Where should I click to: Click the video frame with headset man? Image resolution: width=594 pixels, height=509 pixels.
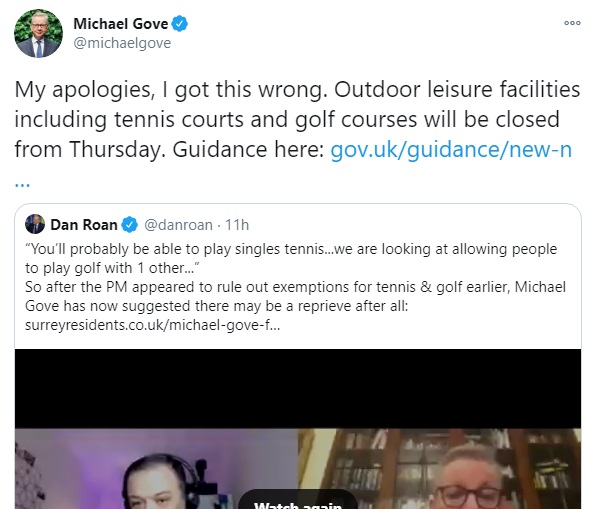point(156,469)
